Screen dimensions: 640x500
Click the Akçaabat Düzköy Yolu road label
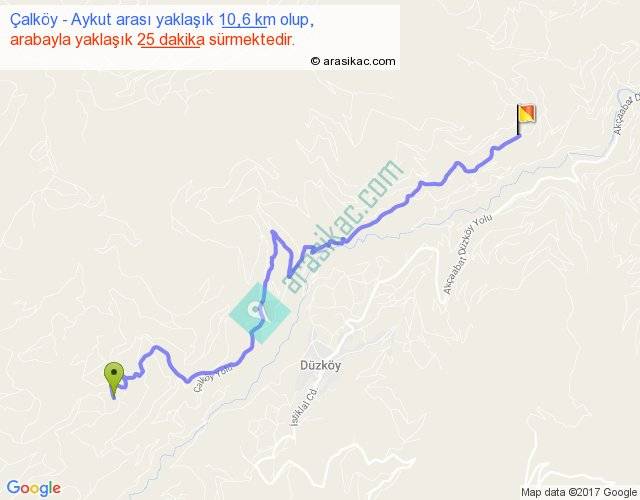pos(468,254)
